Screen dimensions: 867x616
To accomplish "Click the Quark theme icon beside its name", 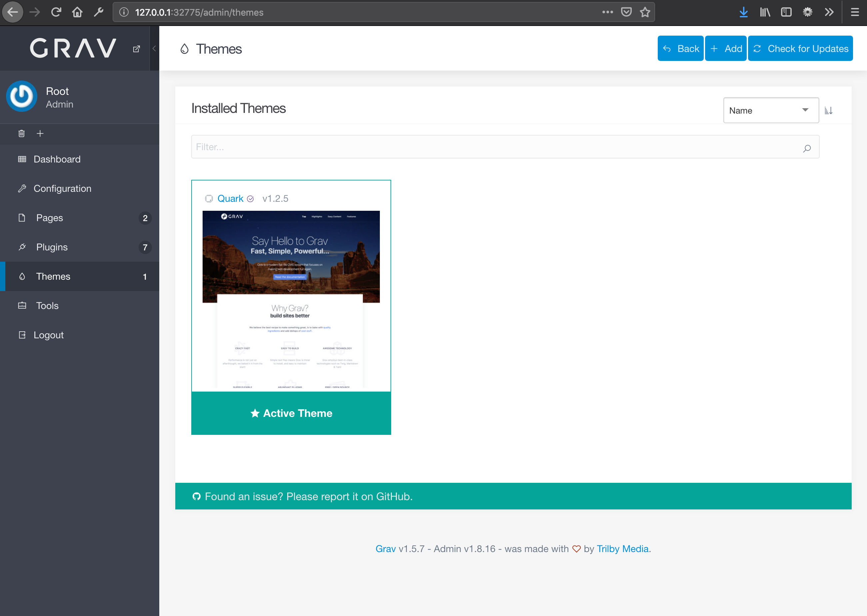I will (x=209, y=199).
